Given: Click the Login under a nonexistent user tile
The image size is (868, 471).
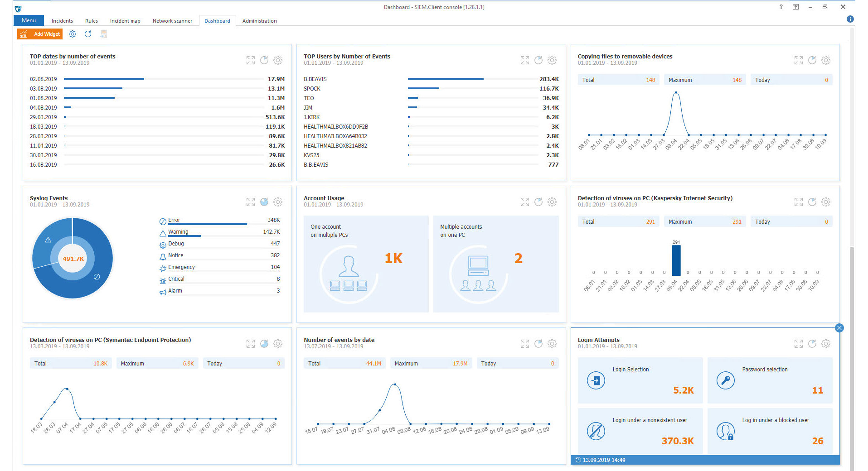Looking at the screenshot, I should 640,431.
